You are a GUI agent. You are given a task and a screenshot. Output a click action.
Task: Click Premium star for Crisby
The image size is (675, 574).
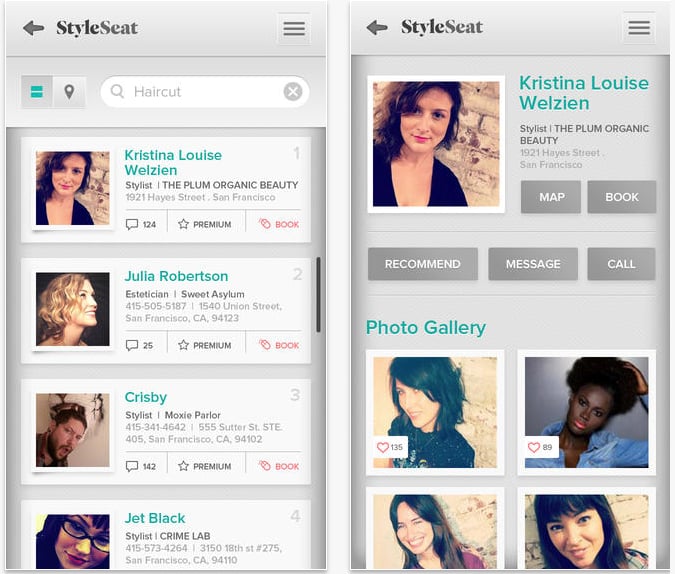coord(205,466)
